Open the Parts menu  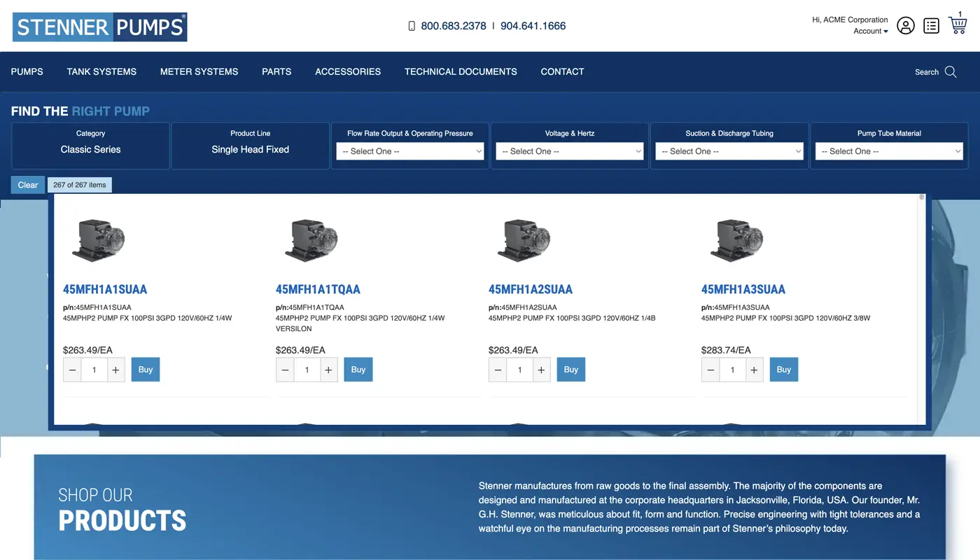pos(276,71)
